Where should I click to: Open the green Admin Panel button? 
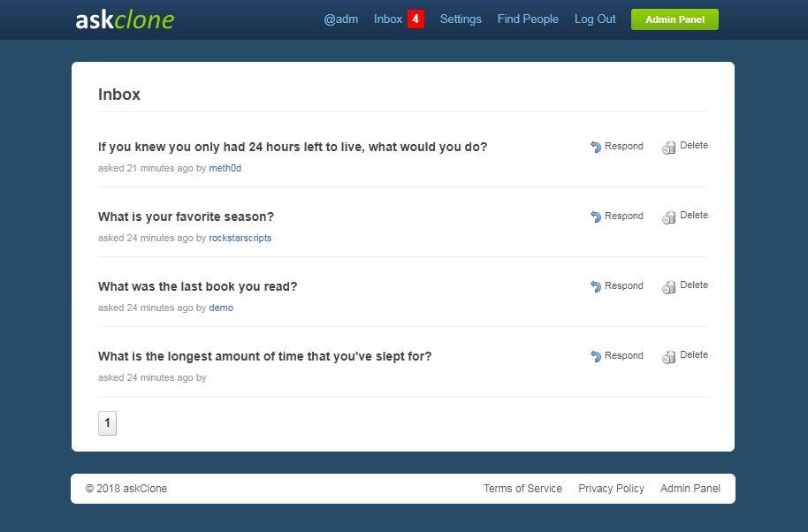pos(675,19)
